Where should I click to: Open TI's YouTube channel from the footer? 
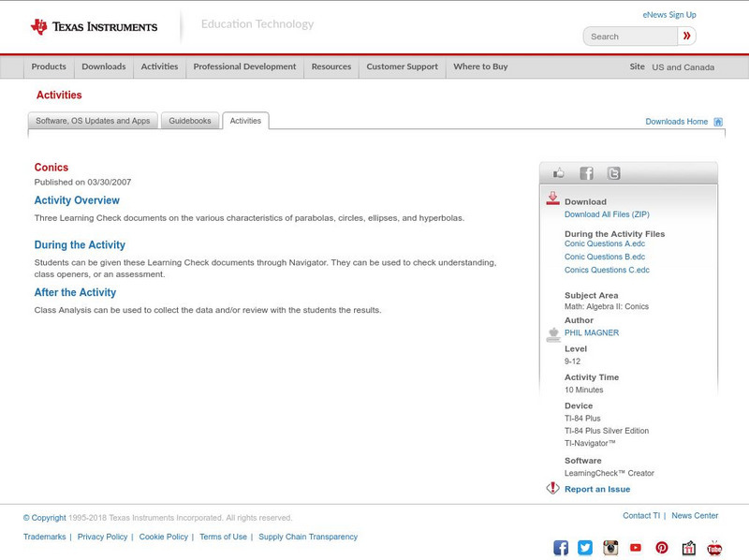click(x=636, y=547)
